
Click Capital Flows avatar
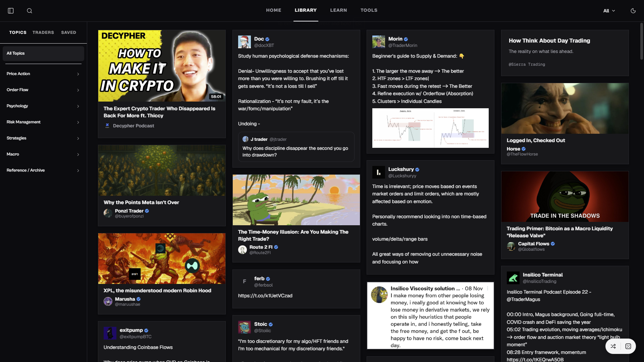[511, 246]
